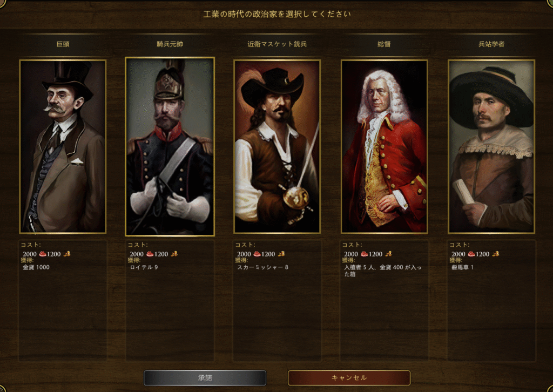Select the 巨頭 politician portrait
553x392 pixels.
click(63, 147)
